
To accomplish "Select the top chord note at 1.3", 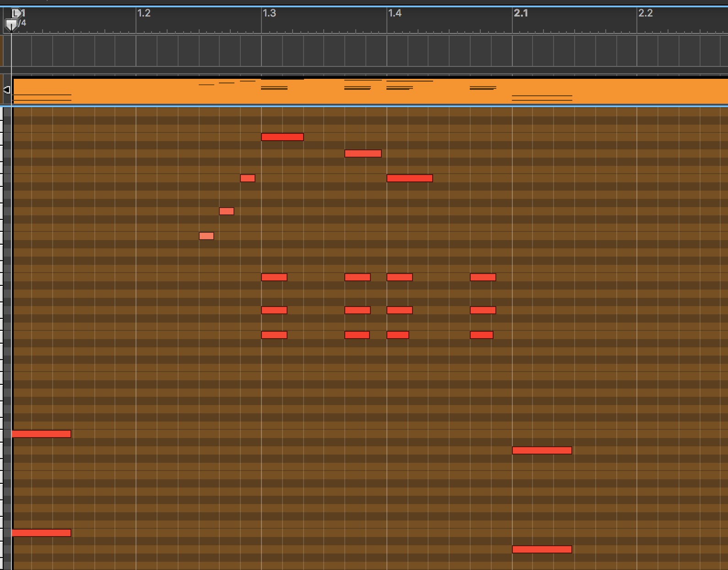I will 274,277.
